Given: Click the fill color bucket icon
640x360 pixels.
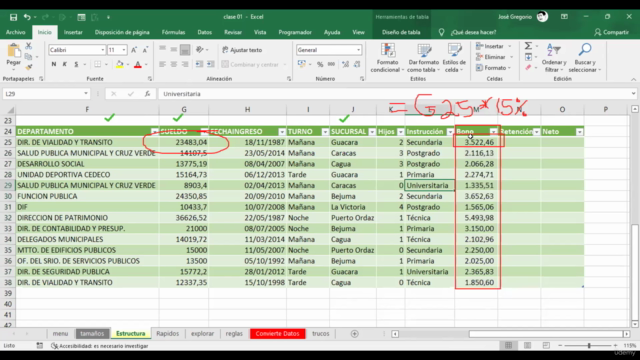Looking at the screenshot, I should (x=120, y=64).
